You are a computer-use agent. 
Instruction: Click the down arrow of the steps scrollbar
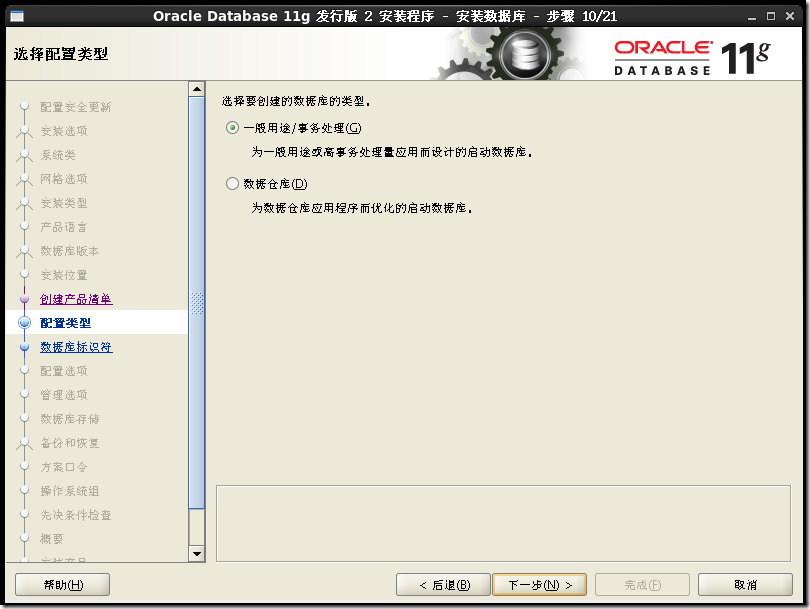[197, 554]
